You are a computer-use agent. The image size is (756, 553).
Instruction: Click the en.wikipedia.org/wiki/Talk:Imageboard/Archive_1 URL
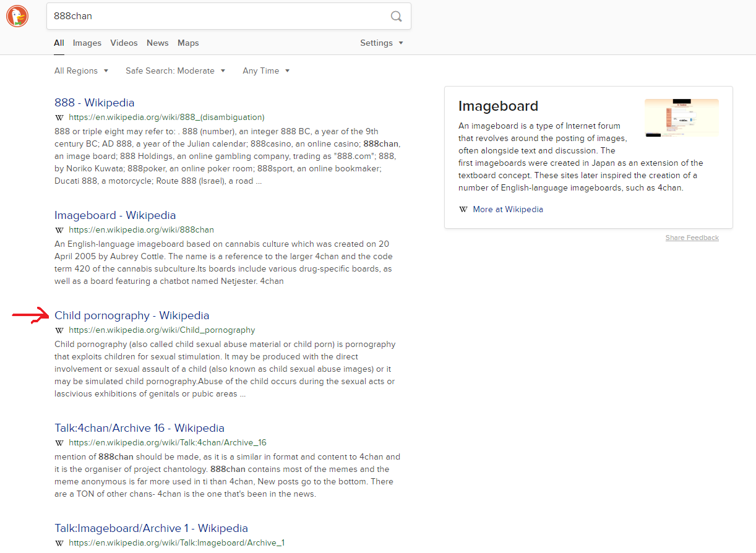(176, 543)
